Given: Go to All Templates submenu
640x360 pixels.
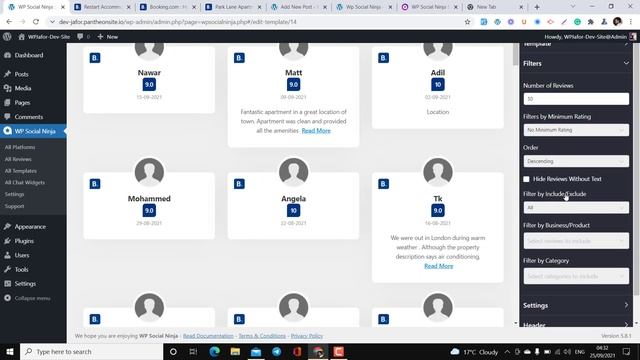Looking at the screenshot, I should [x=20, y=171].
